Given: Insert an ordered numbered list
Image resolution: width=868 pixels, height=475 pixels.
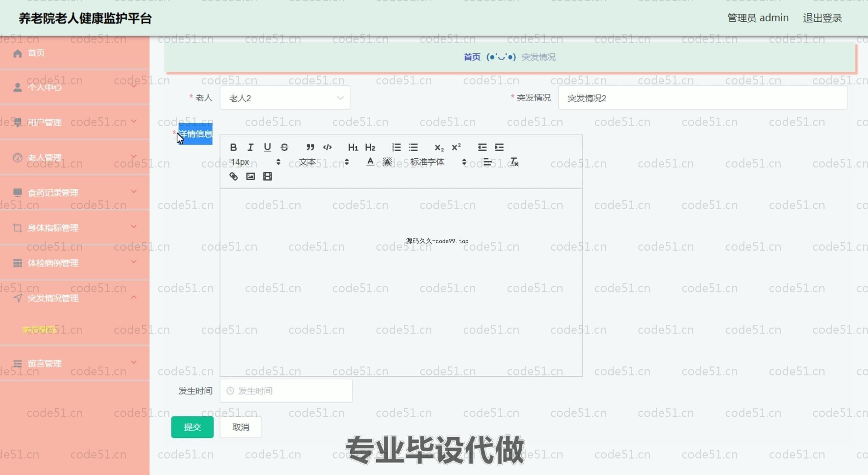Looking at the screenshot, I should point(396,147).
